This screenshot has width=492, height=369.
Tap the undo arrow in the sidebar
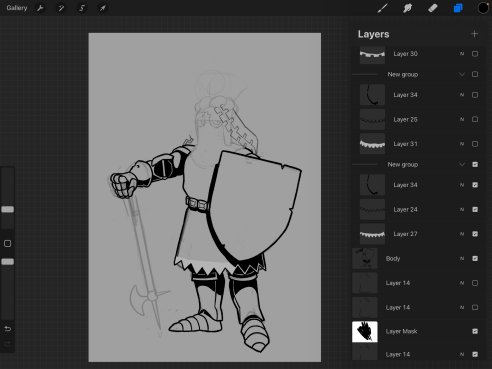(8, 329)
